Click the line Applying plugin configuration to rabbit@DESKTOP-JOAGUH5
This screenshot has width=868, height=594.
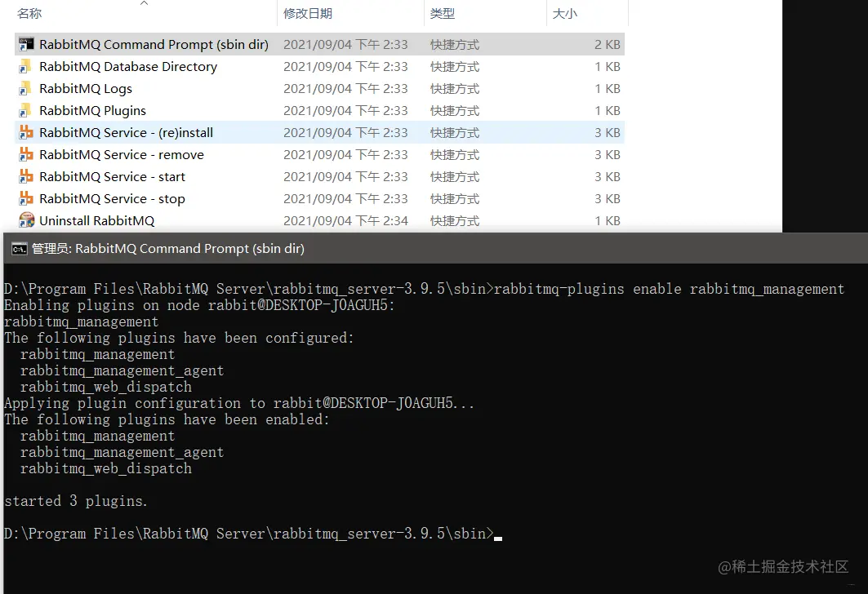pos(239,403)
